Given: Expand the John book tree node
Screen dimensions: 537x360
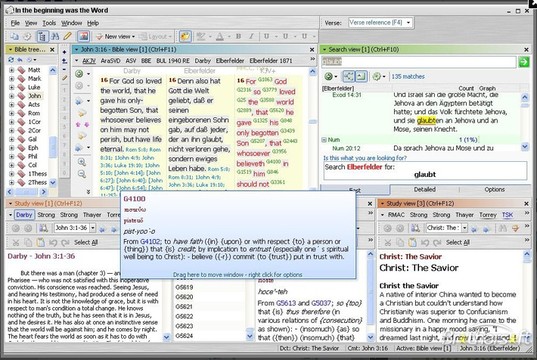Looking at the screenshot, I should pyautogui.click(x=11, y=96).
